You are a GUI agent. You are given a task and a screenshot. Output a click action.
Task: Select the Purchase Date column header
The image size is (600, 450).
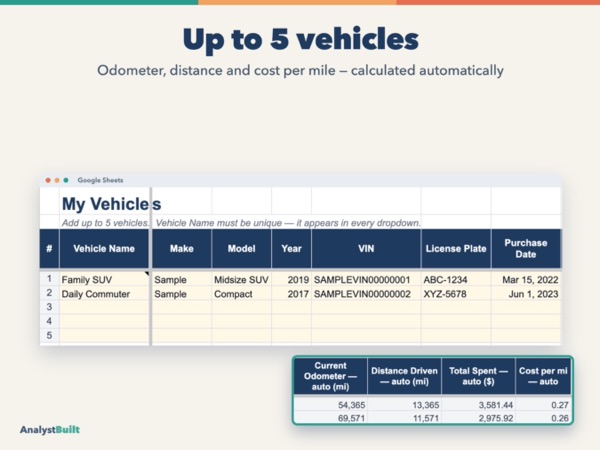[x=526, y=249]
